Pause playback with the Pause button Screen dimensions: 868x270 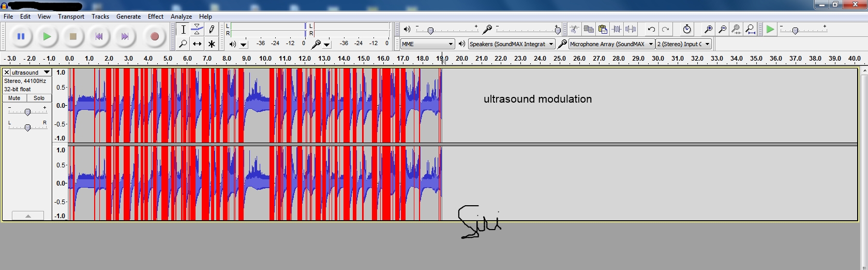click(x=21, y=36)
